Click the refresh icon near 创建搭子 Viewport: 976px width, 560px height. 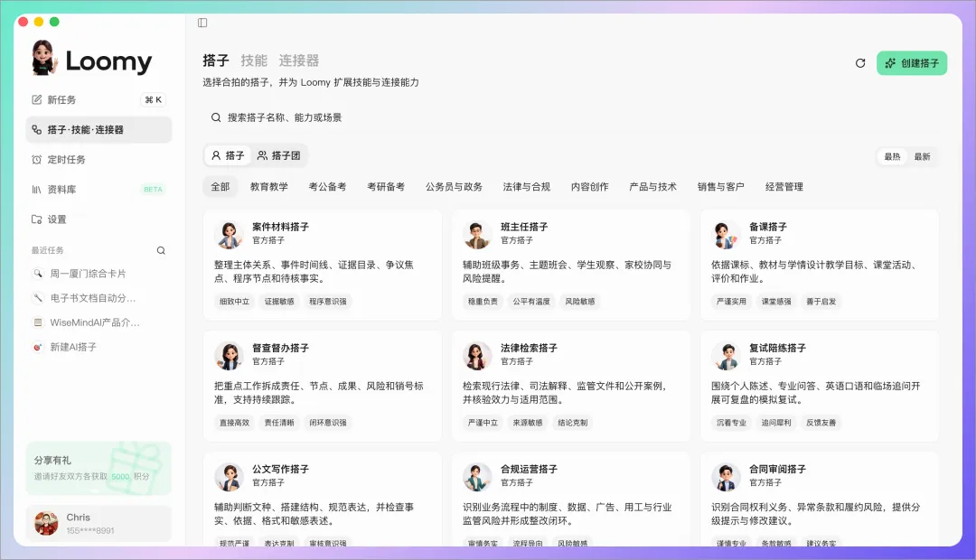coord(860,63)
